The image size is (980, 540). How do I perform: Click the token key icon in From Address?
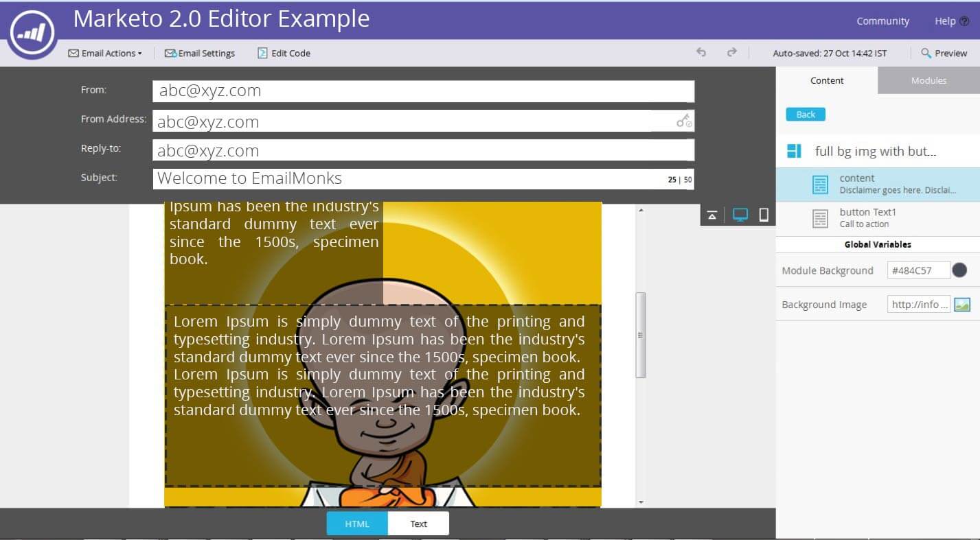click(684, 121)
